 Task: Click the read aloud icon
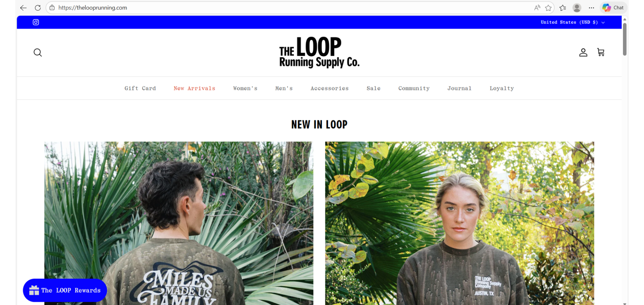coord(537,8)
